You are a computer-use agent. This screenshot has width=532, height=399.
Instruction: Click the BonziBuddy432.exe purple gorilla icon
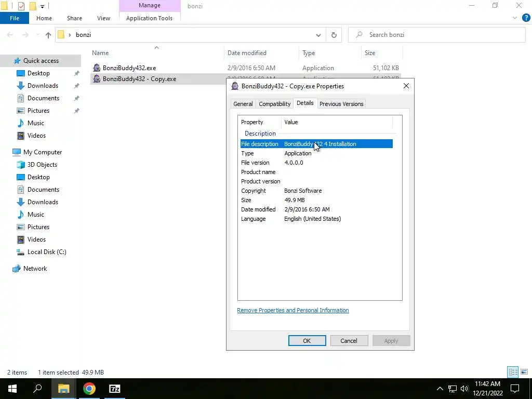[97, 68]
